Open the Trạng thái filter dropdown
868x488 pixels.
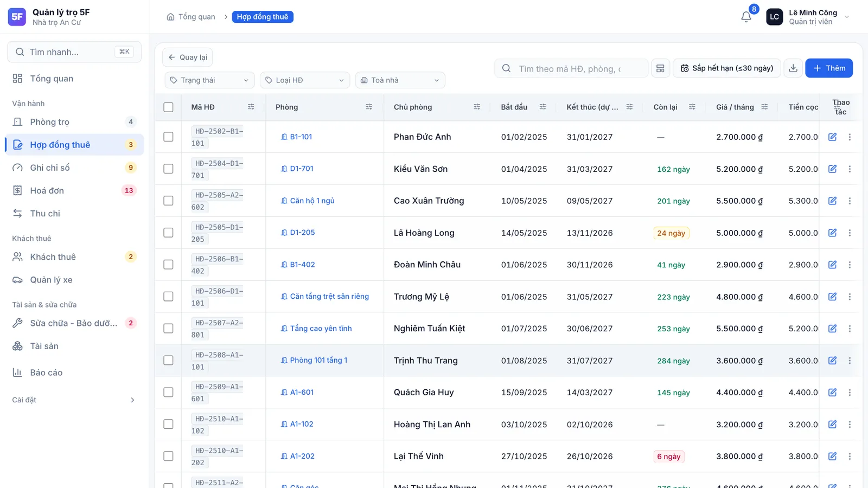pyautogui.click(x=209, y=80)
